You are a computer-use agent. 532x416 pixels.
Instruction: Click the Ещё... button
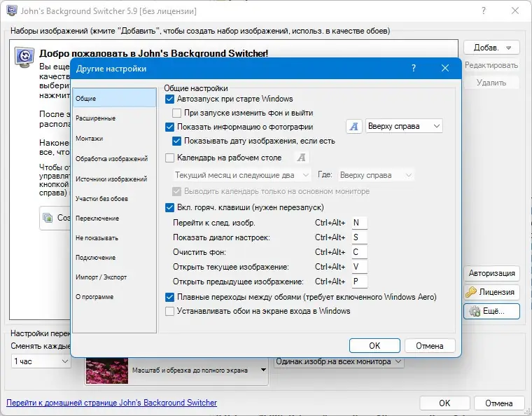pos(491,311)
